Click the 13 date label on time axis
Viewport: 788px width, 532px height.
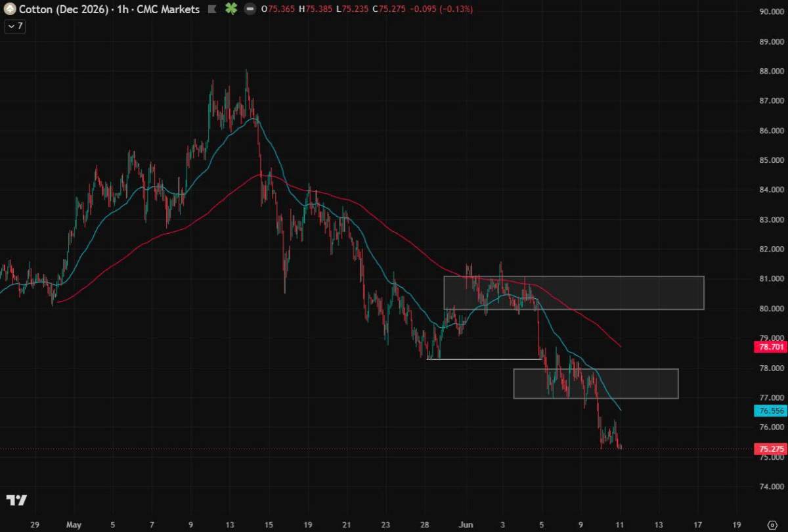(x=229, y=525)
